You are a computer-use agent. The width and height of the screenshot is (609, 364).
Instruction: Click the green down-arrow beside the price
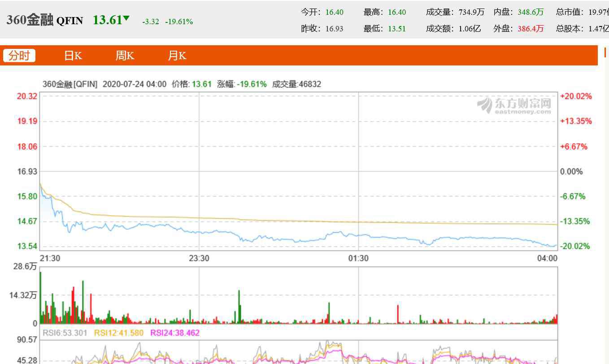[126, 18]
